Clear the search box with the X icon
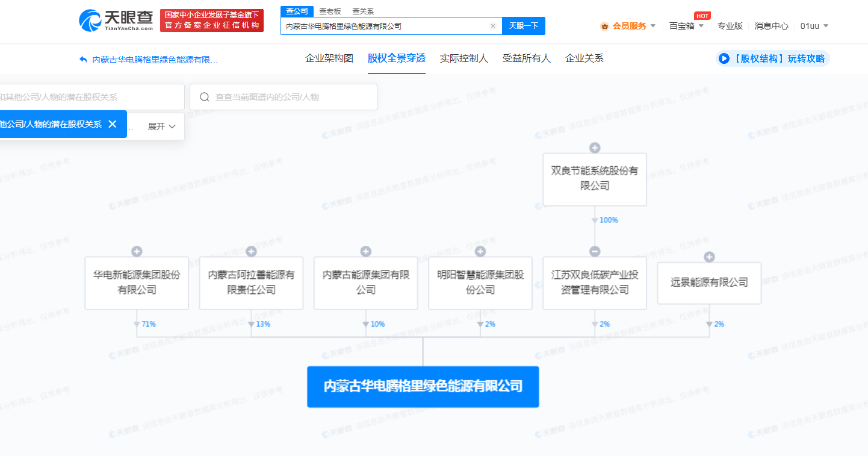 click(492, 26)
